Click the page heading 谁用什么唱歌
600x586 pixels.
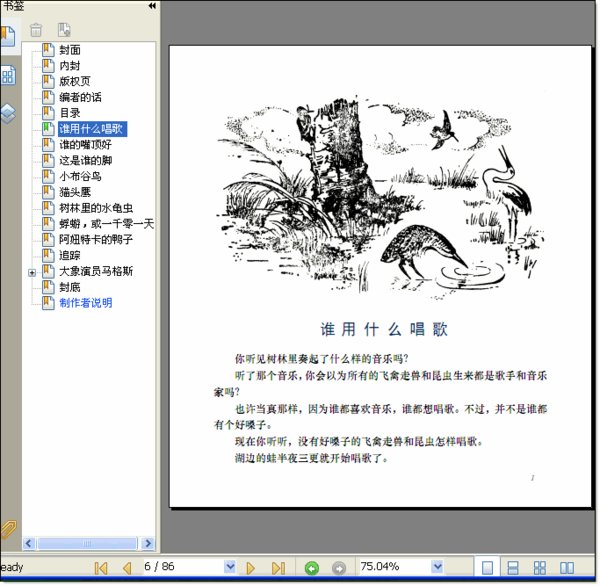pyautogui.click(x=384, y=329)
